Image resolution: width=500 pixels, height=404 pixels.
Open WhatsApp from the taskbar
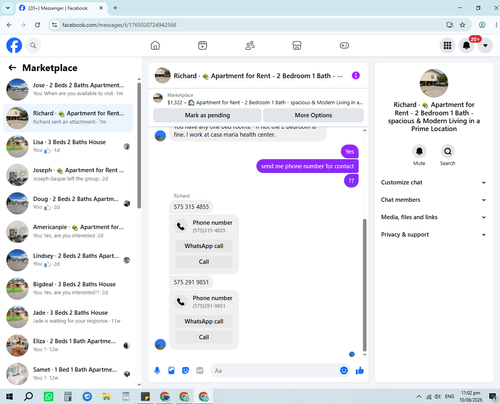(49, 396)
